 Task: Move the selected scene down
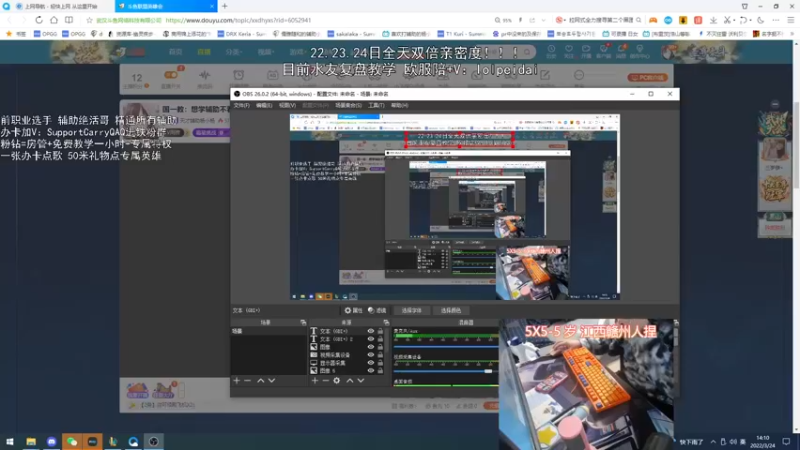(271, 381)
